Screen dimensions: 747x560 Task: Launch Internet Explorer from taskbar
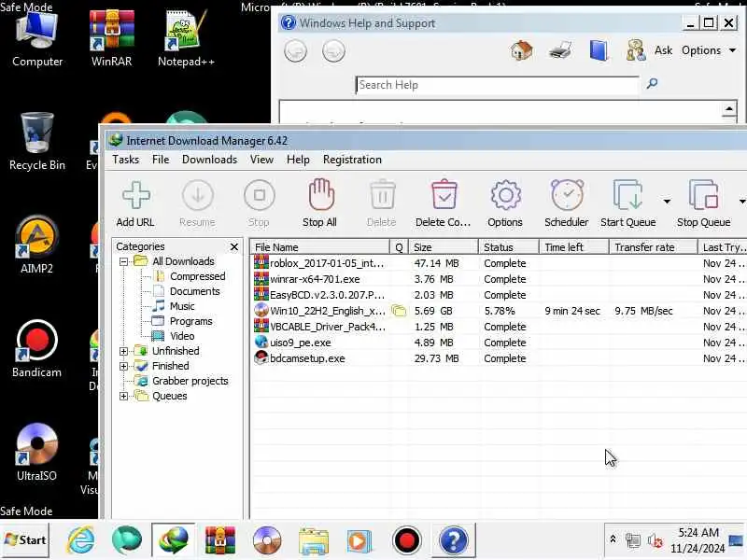click(81, 540)
